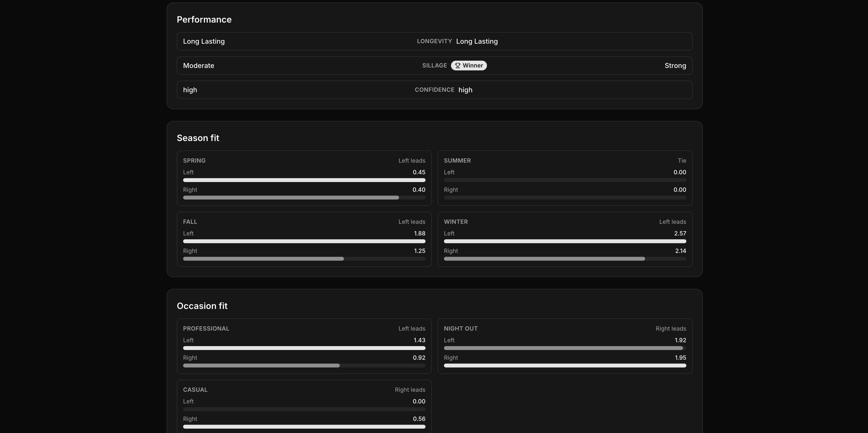868x433 pixels.
Task: Click the Strong sillage value
Action: point(675,66)
